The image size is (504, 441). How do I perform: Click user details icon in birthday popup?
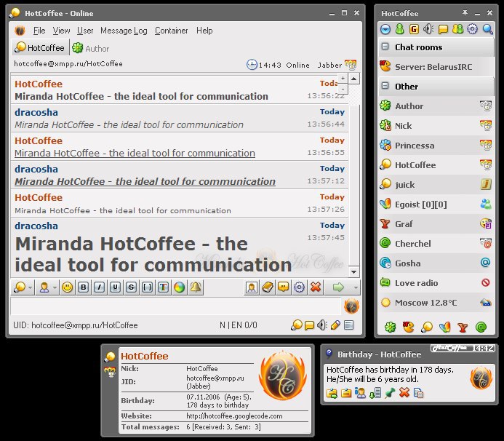360,393
